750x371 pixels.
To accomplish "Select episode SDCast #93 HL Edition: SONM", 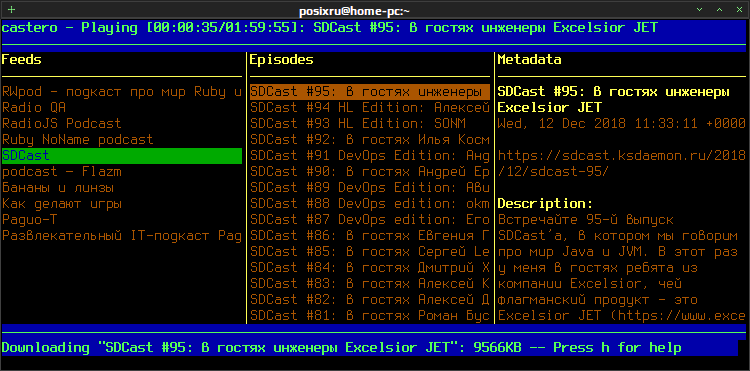I will pyautogui.click(x=358, y=124).
